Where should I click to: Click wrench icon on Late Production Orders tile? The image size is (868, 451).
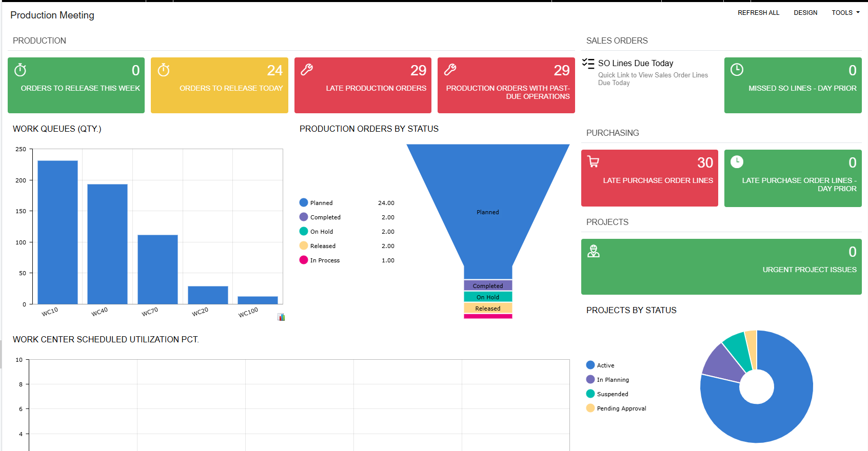[307, 70]
